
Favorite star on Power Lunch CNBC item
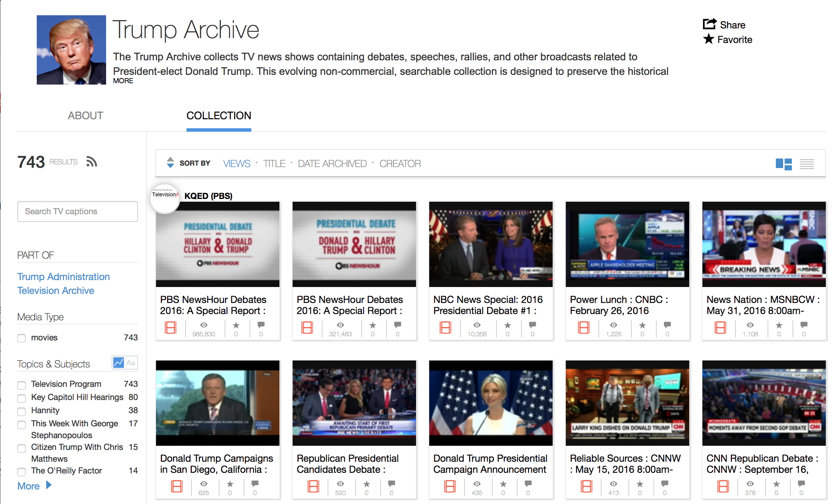click(642, 325)
